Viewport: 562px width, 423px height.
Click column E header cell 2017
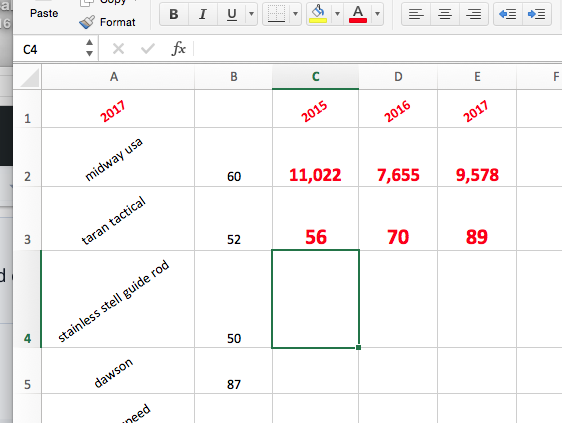coord(477,109)
